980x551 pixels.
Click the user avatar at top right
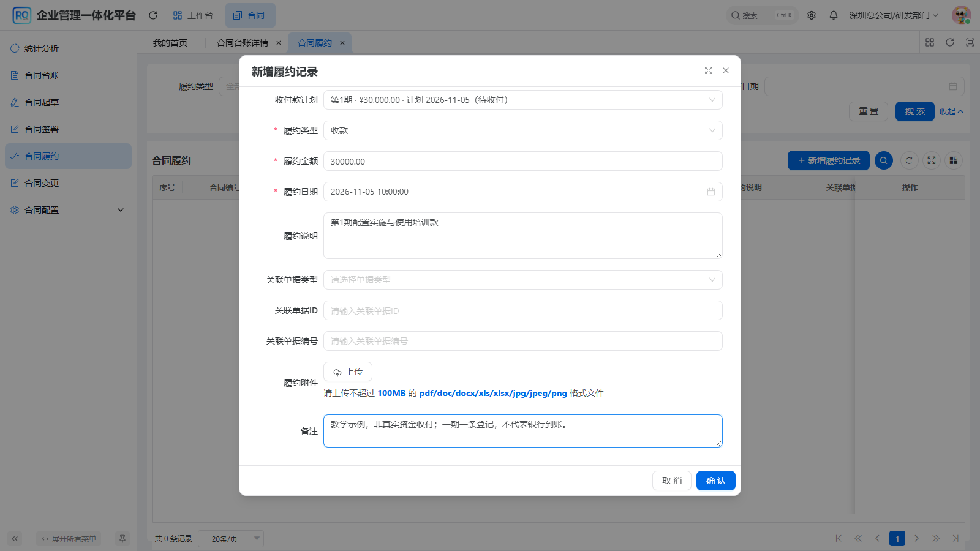[961, 15]
